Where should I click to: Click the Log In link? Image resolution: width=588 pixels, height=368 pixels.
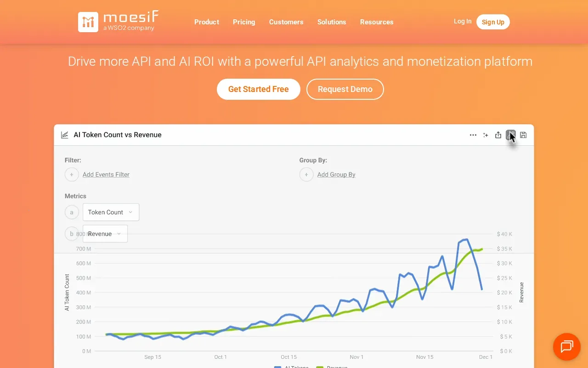click(463, 21)
